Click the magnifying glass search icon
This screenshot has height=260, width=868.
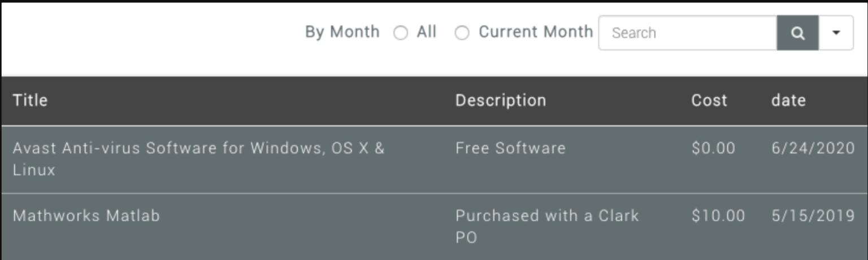pyautogui.click(x=797, y=33)
